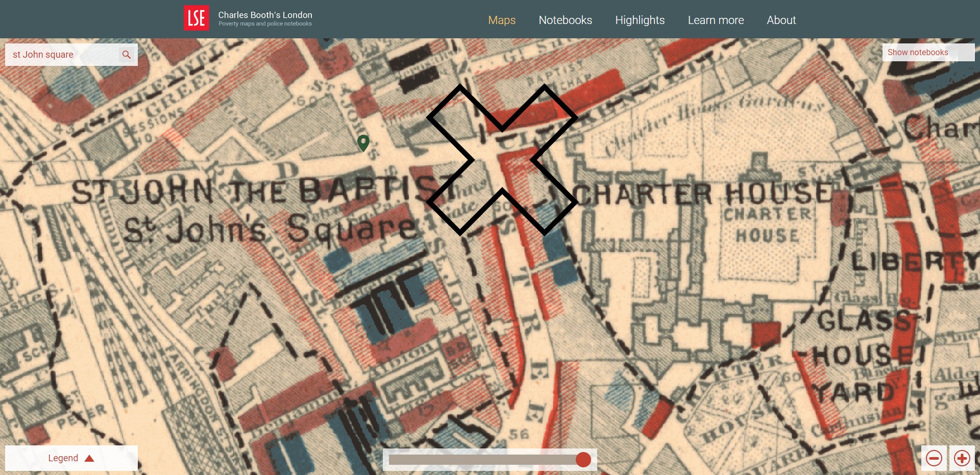Expand the Legend panel using its triangle
Image resolution: width=980 pixels, height=475 pixels.
tap(89, 458)
